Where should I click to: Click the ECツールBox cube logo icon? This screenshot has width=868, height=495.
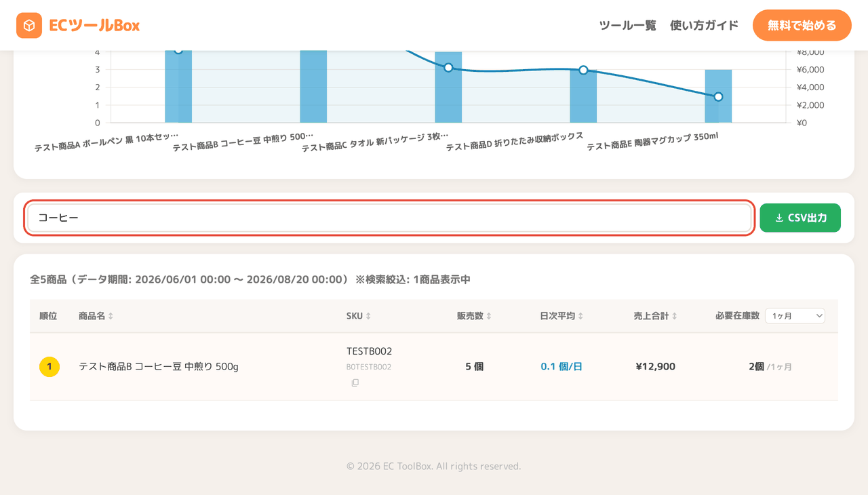click(29, 26)
